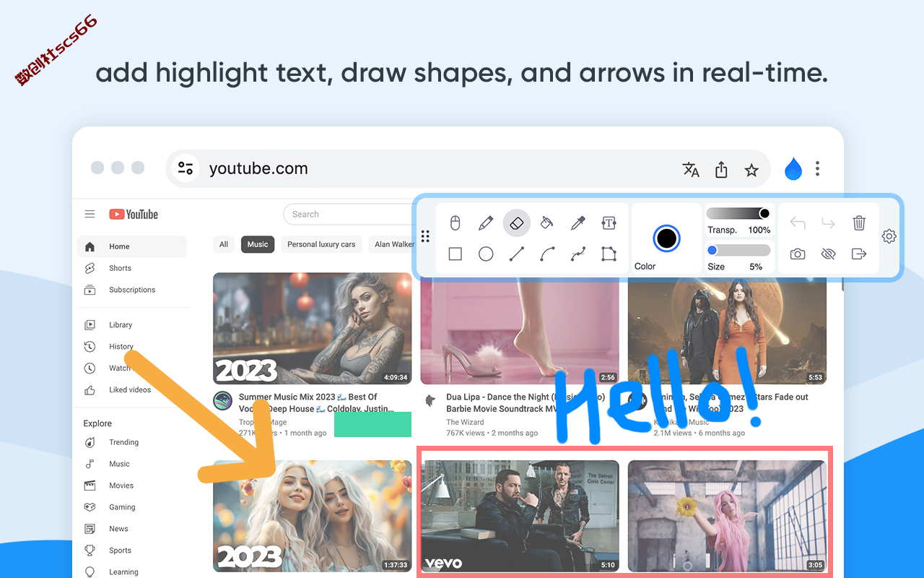This screenshot has height=578, width=924.
Task: Clear drawings with the trash icon
Action: 859,223
